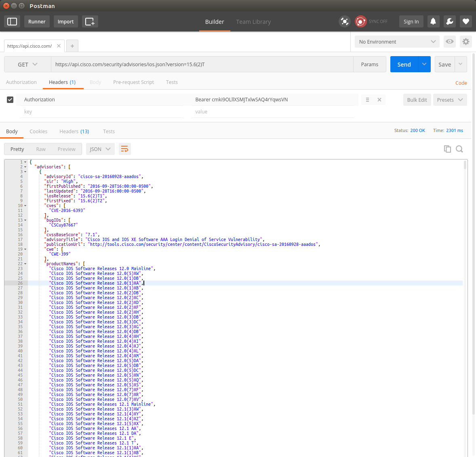Expand the JSON format dropdown
Screen dimensions: 476x457
pos(100,149)
